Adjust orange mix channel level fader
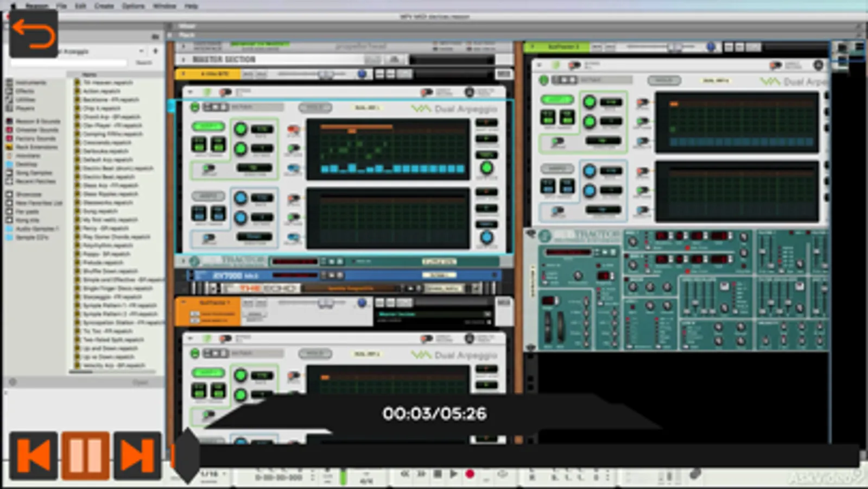 coord(325,303)
